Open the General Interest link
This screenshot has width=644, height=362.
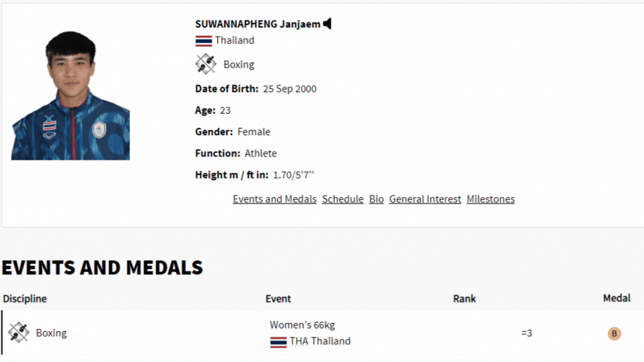pos(425,199)
